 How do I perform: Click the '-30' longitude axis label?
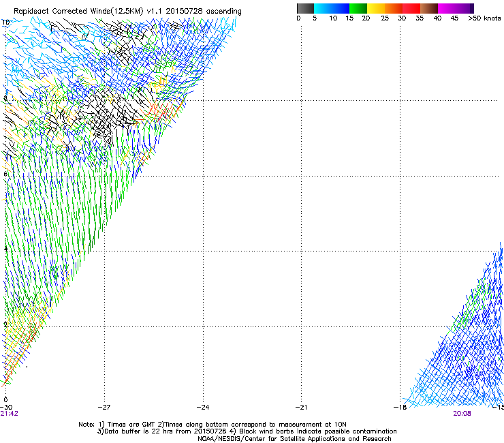[x=5, y=407]
